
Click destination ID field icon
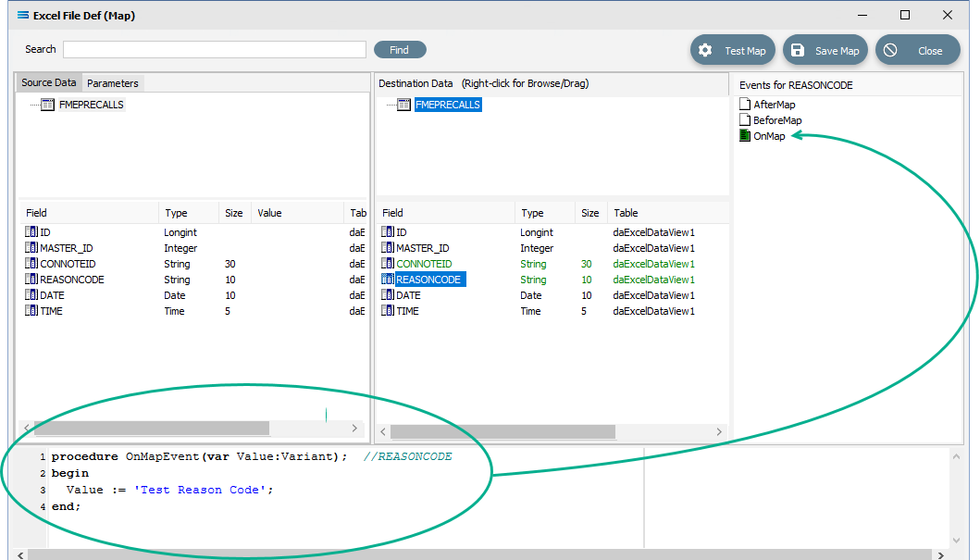388,231
